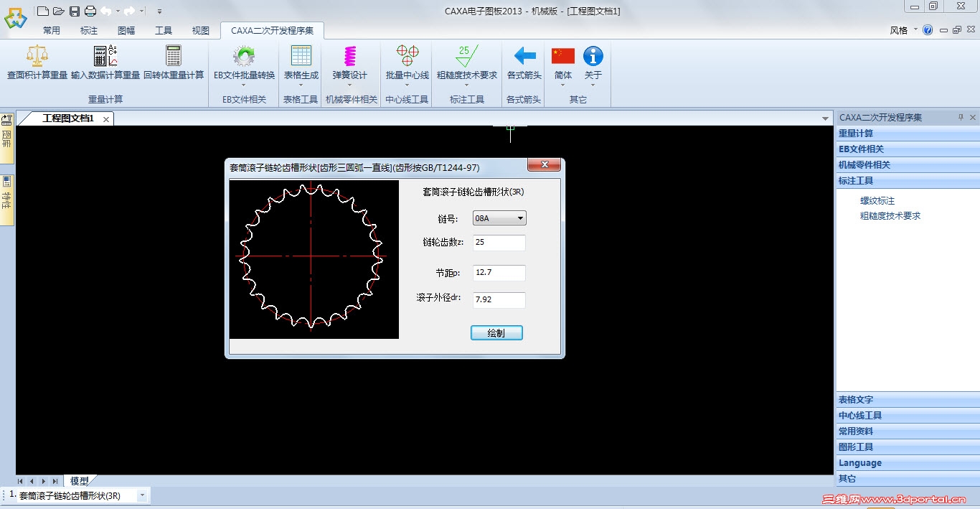Click the 滚子外径dr input field
Screen dimensions: 980x509
(499, 300)
